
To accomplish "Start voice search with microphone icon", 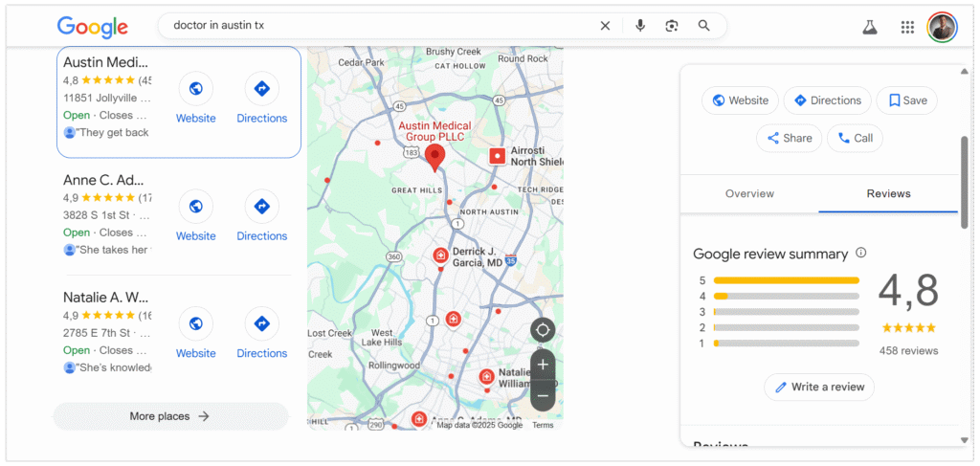I will (640, 26).
